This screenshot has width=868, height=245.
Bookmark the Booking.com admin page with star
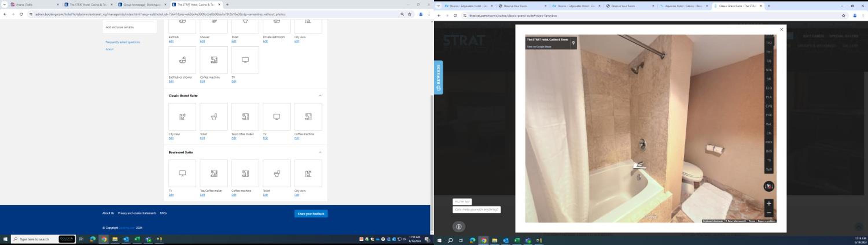coord(410,14)
